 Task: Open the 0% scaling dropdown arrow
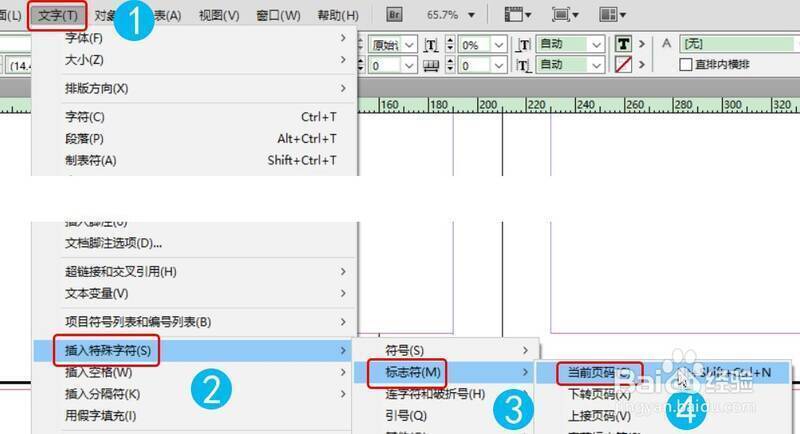tap(498, 45)
